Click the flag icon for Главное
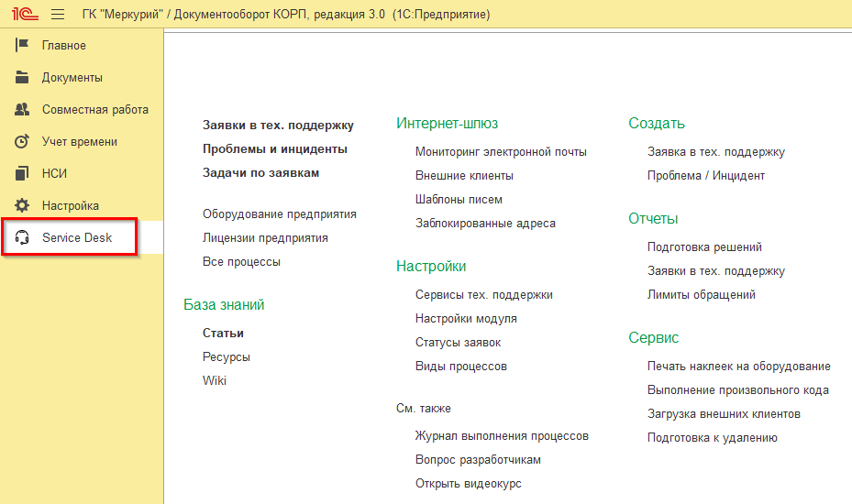The image size is (852, 504). point(23,46)
